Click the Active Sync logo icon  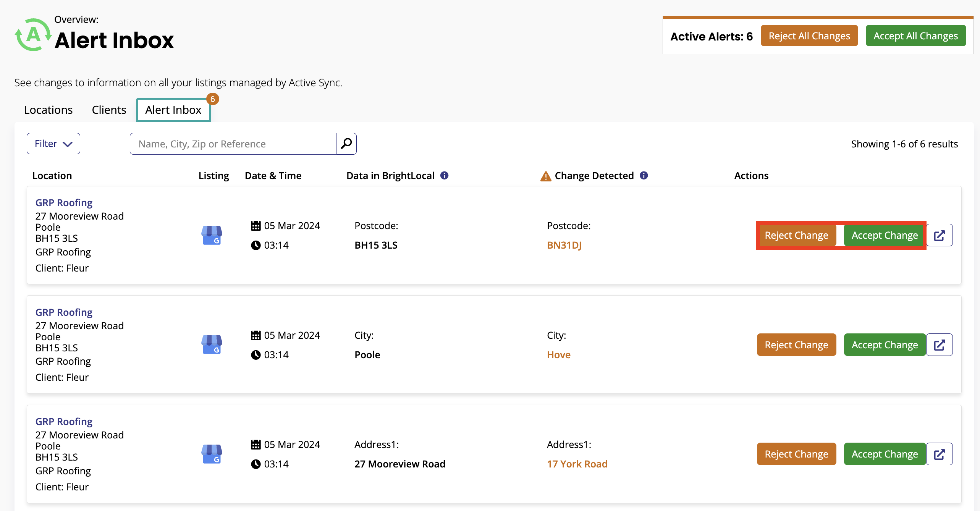[33, 35]
